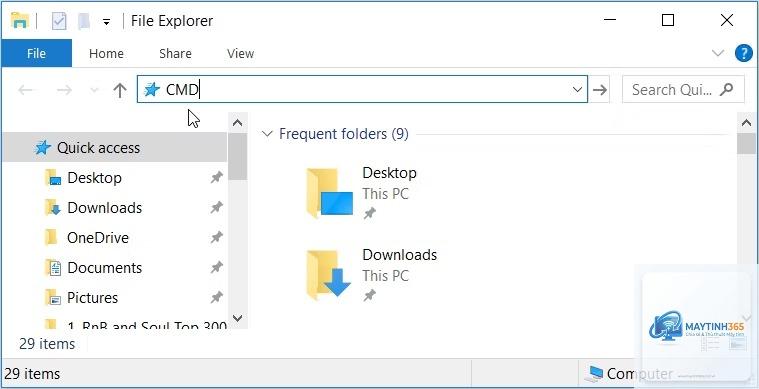
Task: Expand the ribbon with the chevron
Action: [718, 53]
